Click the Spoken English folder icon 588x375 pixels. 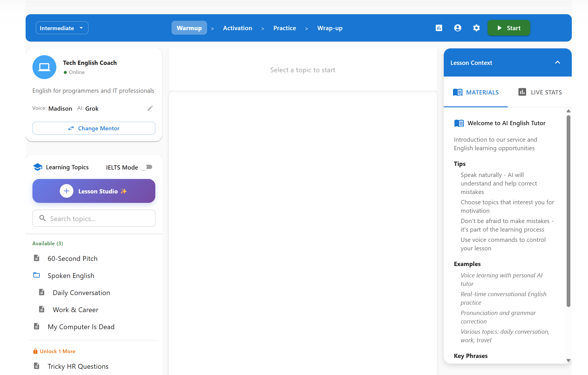pyautogui.click(x=36, y=275)
